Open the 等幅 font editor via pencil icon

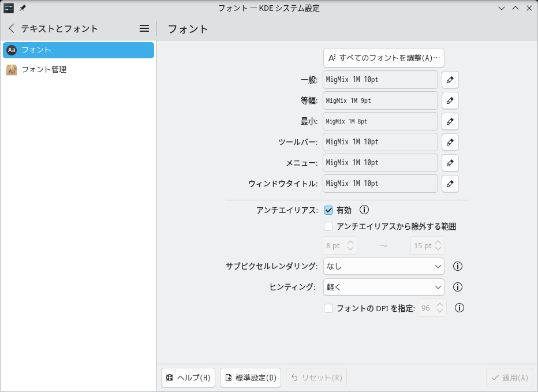(x=450, y=100)
